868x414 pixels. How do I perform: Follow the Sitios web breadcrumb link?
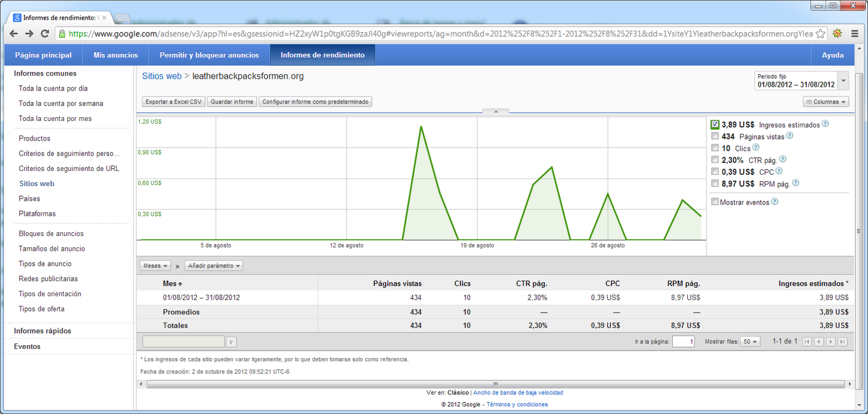click(x=162, y=76)
